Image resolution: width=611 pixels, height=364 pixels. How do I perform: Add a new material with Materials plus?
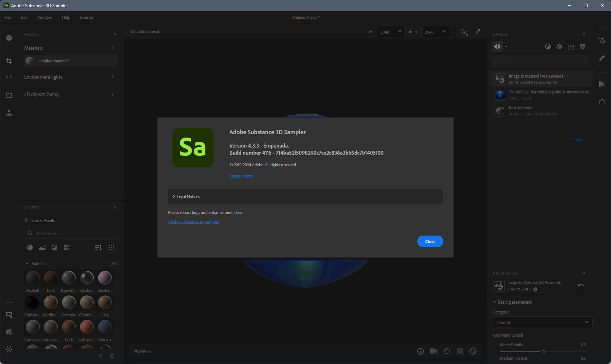112,48
